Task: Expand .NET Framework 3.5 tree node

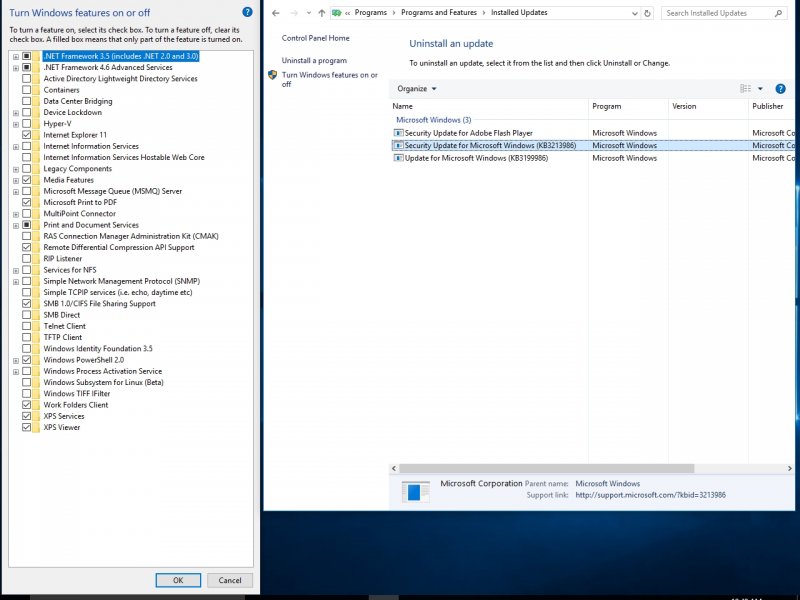Action: (16, 57)
